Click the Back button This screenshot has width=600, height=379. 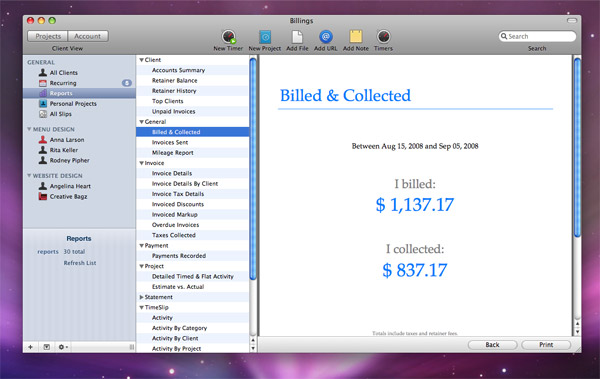pos(492,345)
